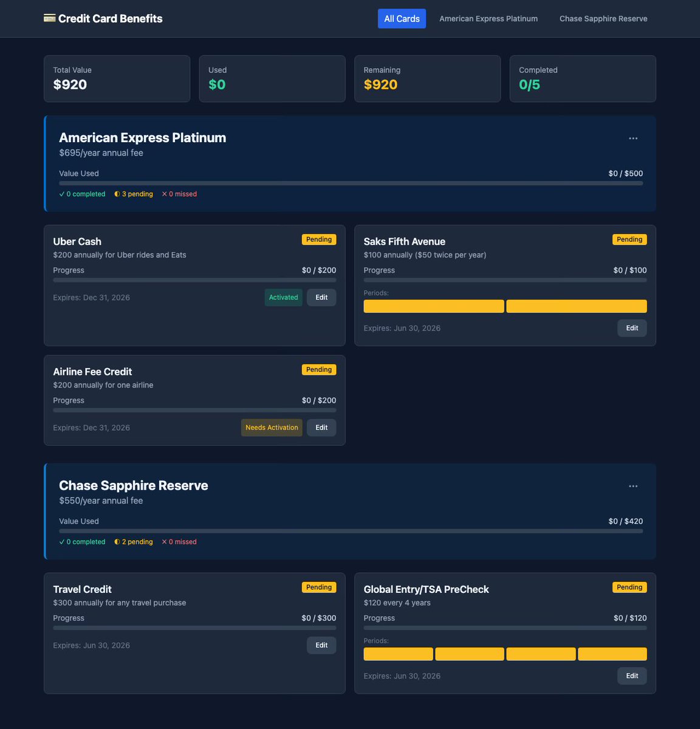Click Pending badge on Travel Credit
The image size is (700, 729).
(x=319, y=587)
